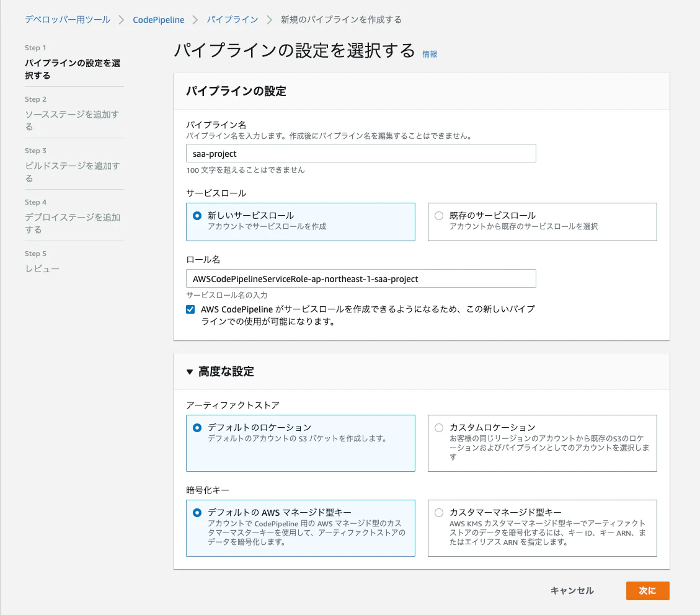Screen dimensions: 700x615
Task: Click the サービスロール label
Action: [216, 193]
